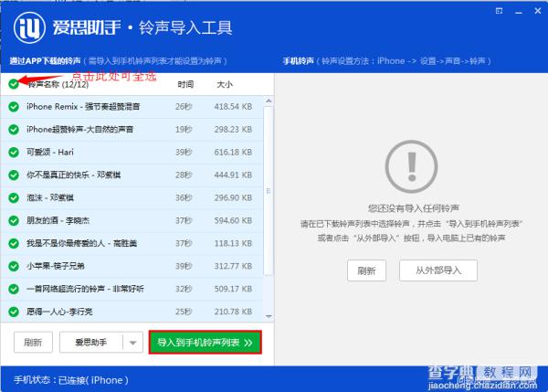
Task: Close the 铃声导入工具 window
Action: pos(538,11)
